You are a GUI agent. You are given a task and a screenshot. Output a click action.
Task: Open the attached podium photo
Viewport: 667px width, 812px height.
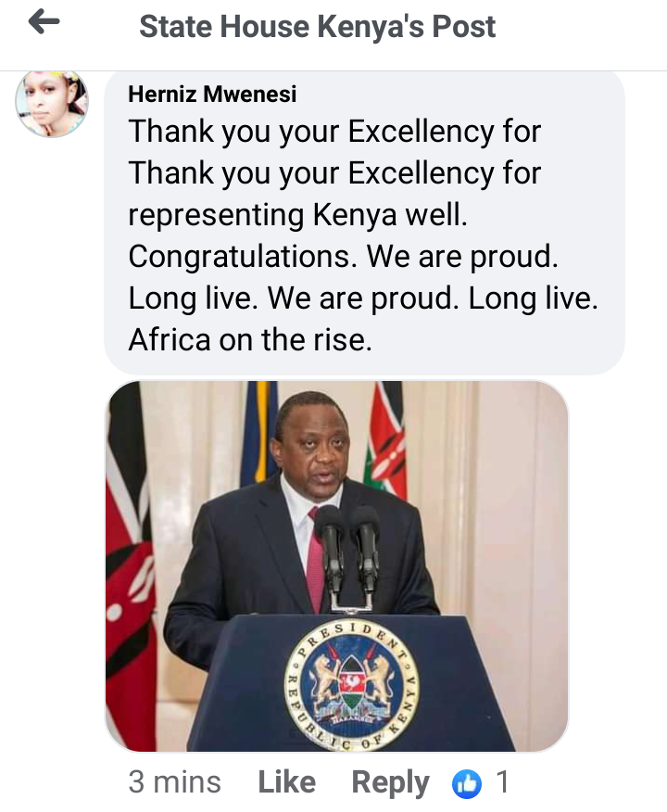(337, 566)
